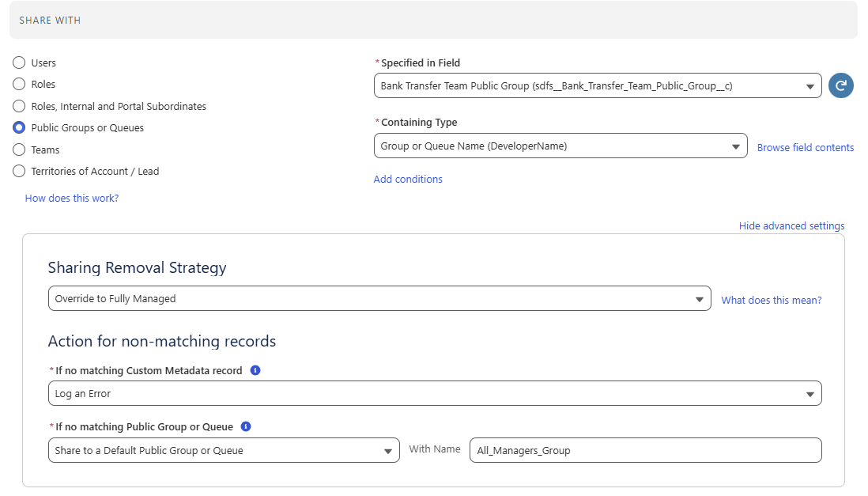Click the Add conditions link
868x496 pixels.
pyautogui.click(x=408, y=179)
